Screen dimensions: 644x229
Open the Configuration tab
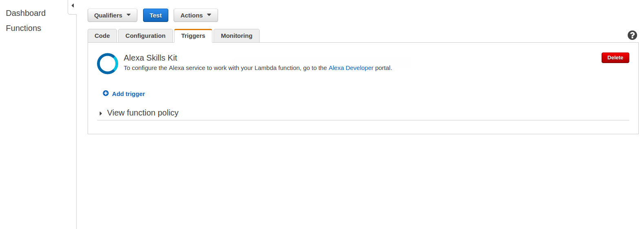click(146, 36)
